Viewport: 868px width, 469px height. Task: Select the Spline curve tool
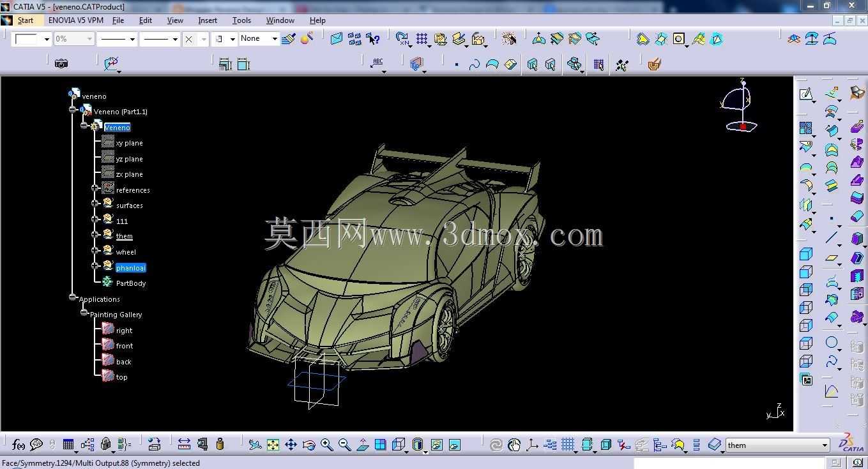[x=474, y=64]
